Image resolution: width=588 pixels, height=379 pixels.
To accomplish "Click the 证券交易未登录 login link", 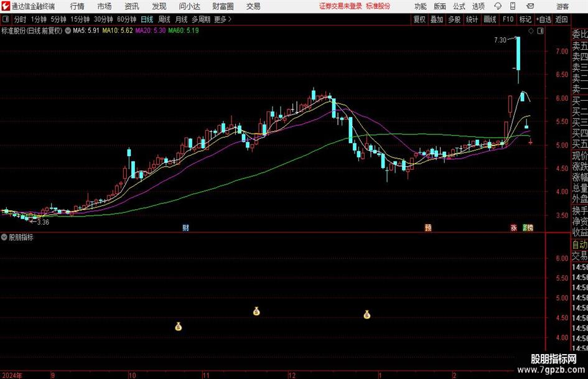I will pyautogui.click(x=340, y=6).
